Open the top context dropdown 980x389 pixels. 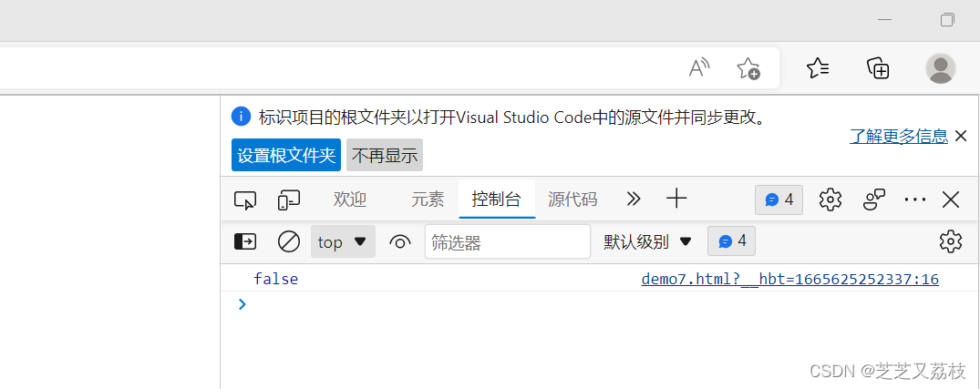click(343, 241)
